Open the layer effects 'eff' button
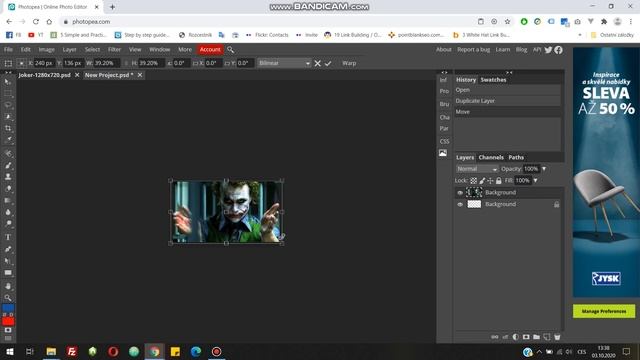Screen dimensions: 640x360 (505, 337)
